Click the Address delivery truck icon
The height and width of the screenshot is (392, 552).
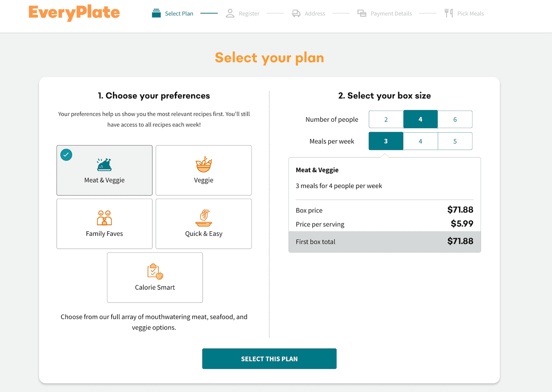(296, 14)
